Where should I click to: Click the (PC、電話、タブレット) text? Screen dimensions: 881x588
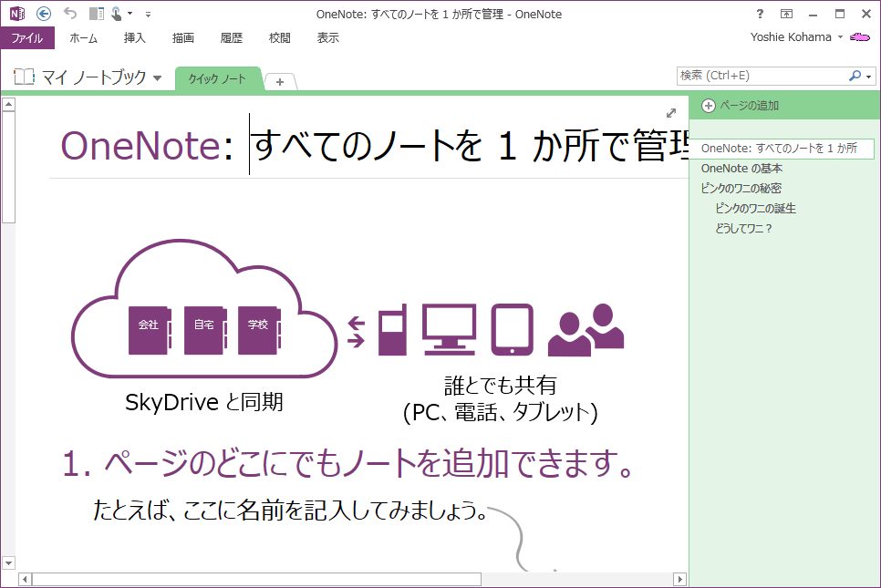point(500,412)
